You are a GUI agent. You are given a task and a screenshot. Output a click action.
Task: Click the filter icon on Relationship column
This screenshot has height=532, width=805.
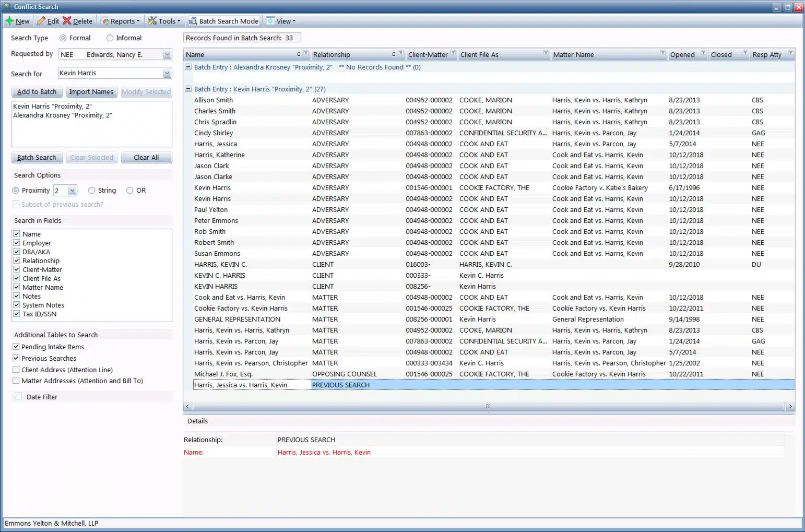click(401, 53)
